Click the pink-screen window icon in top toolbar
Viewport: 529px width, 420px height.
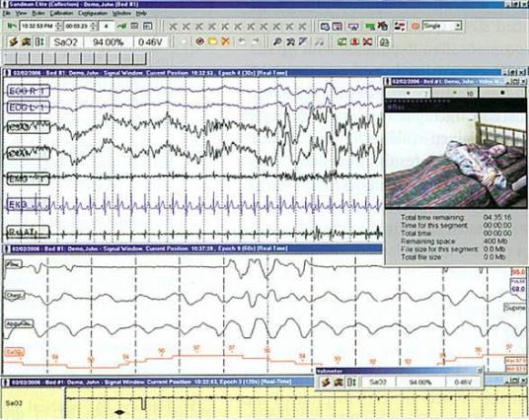point(338,27)
